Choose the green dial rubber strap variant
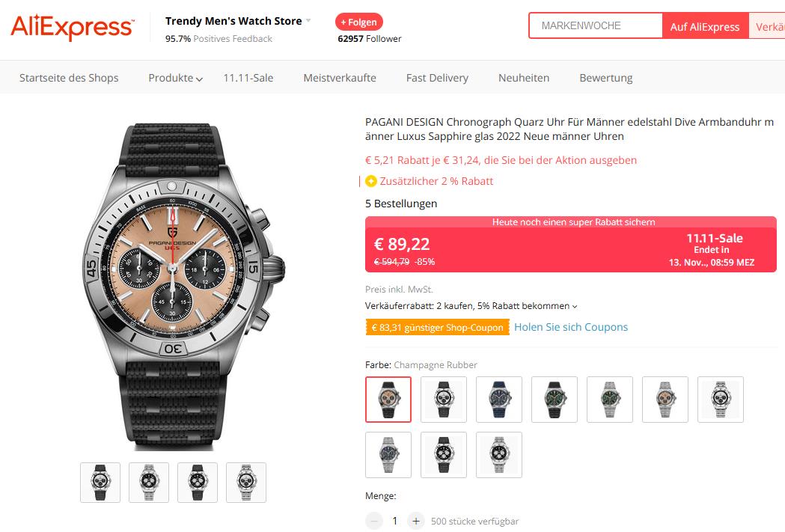This screenshot has height=532, width=785. (555, 400)
